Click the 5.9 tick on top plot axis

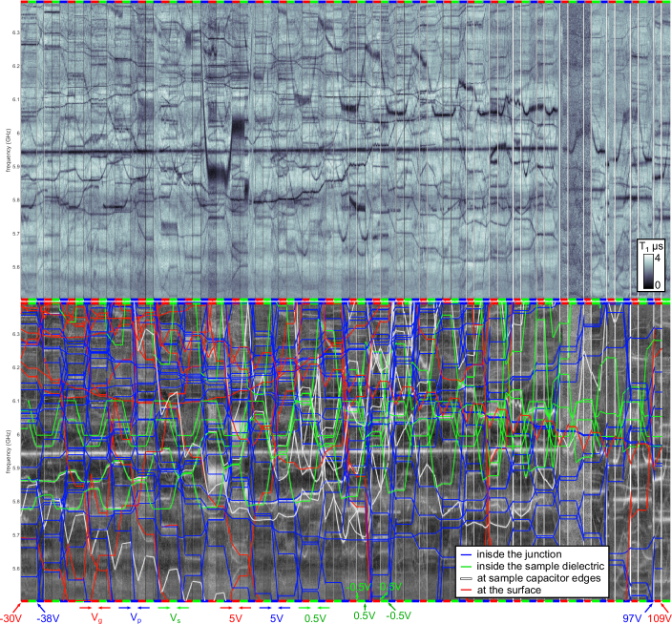[x=16, y=167]
